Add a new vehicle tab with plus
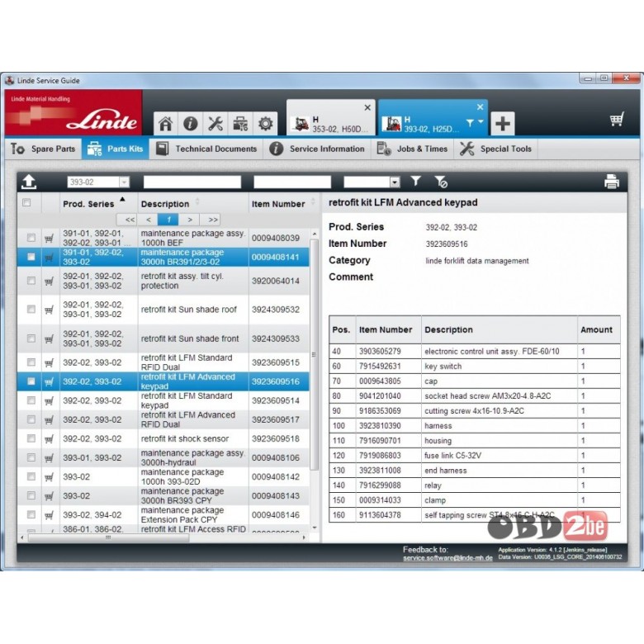Screen dimensions: 644x644 [x=503, y=123]
